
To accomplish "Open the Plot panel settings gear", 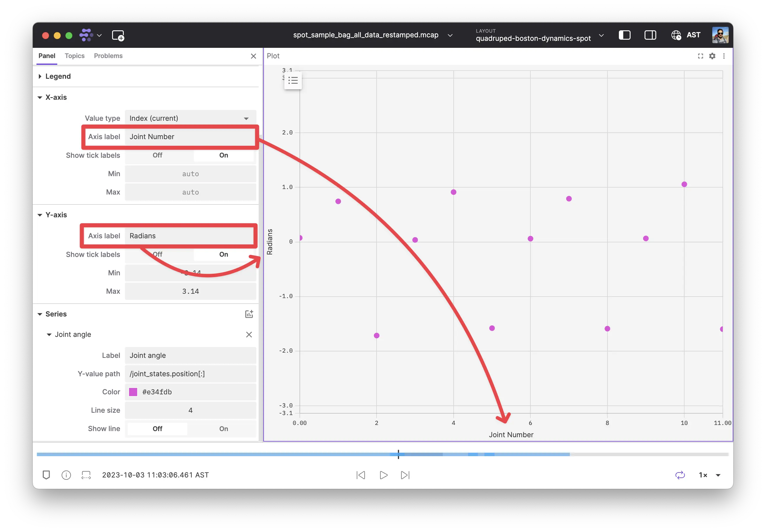I will pos(712,56).
